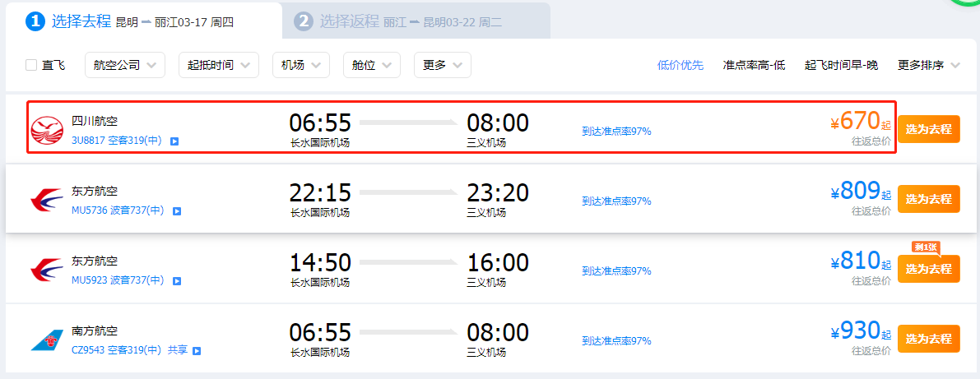Click flight number CZ9543 空客319(中)
The image size is (980, 379).
click(x=117, y=351)
